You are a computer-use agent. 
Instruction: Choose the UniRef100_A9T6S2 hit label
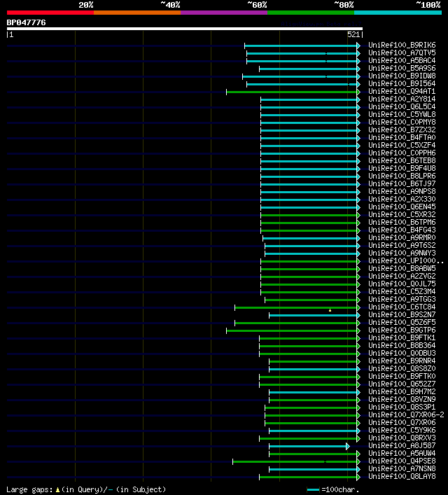tap(402, 245)
